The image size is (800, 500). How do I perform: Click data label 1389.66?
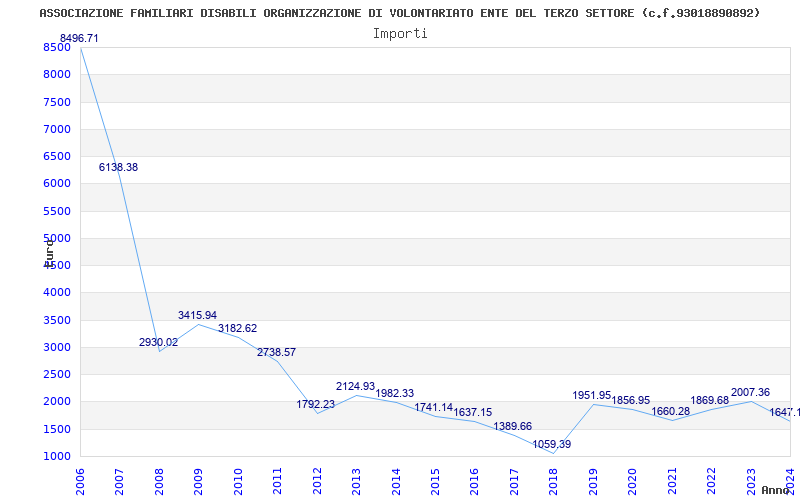(513, 427)
